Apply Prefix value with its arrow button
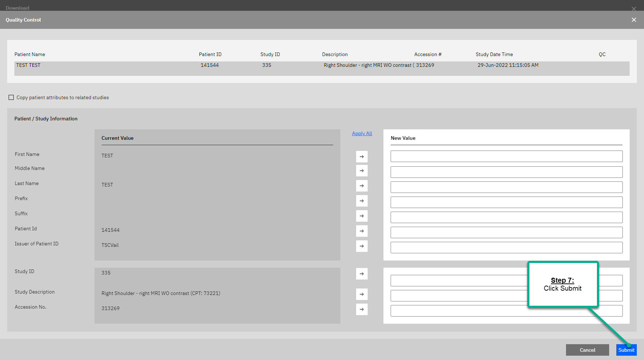This screenshot has height=360, width=644. (x=362, y=201)
